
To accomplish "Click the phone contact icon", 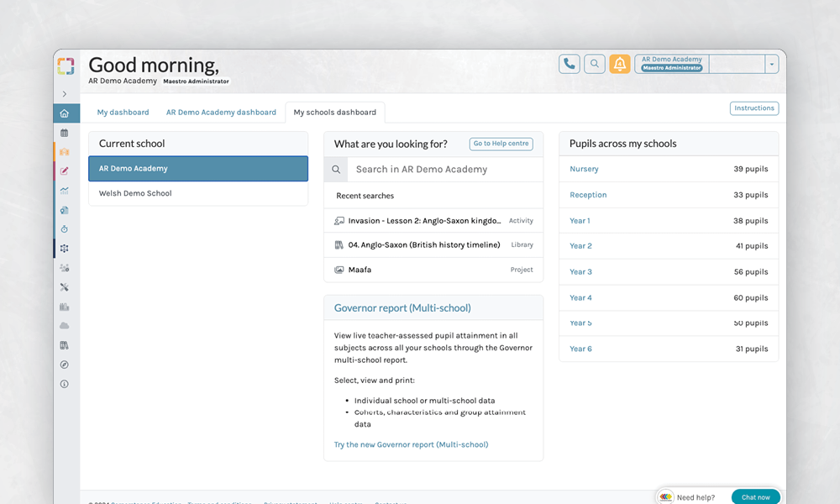I will [570, 64].
